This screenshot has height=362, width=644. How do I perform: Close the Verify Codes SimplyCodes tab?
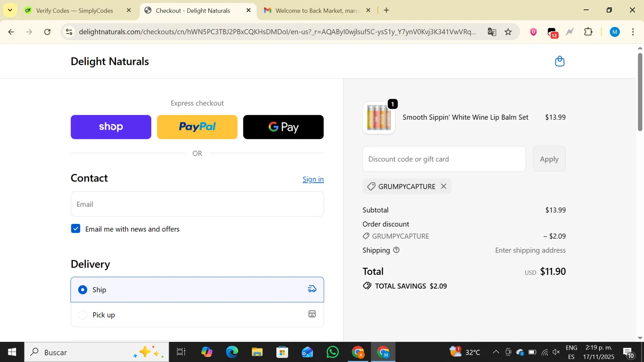point(129,10)
